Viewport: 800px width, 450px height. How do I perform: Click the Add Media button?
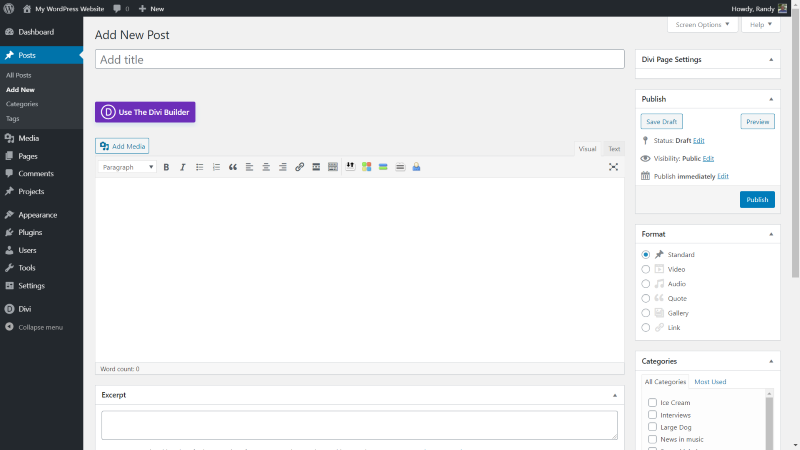click(122, 146)
